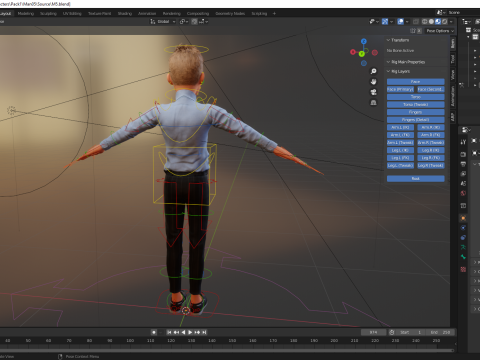Screen dimensions: 480x360
Task: Toggle Leg.R (FK) rig layer
Action: coord(431,158)
